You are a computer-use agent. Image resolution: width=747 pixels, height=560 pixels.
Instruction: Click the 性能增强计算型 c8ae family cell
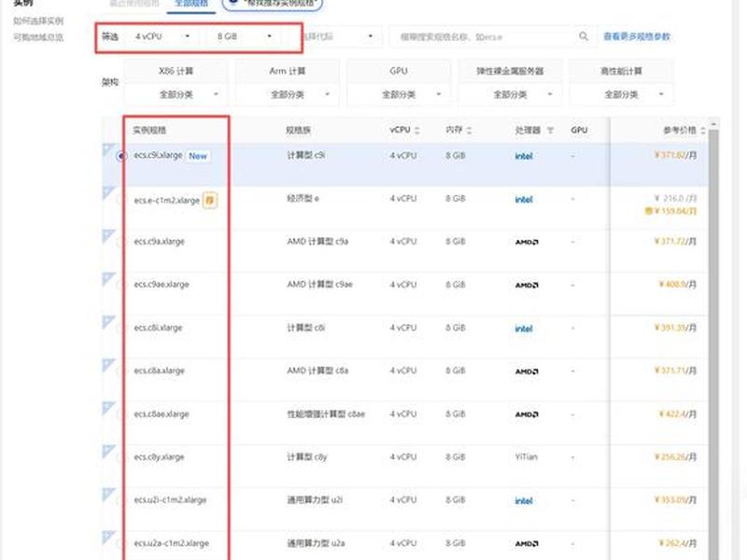pos(326,413)
